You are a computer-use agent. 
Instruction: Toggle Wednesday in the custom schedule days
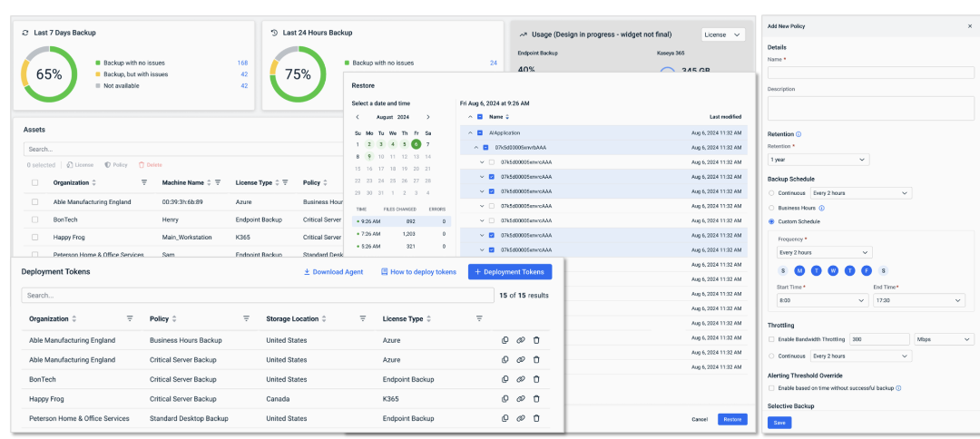[833, 270]
